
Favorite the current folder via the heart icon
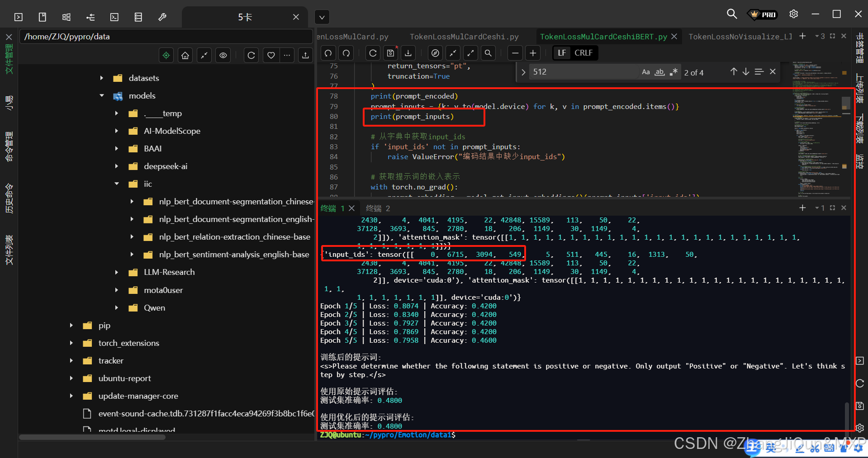click(271, 55)
